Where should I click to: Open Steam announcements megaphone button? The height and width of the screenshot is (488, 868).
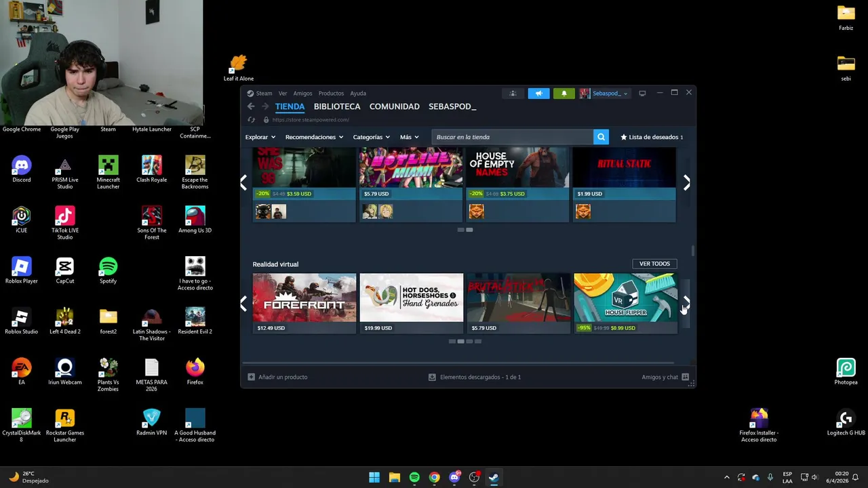pos(538,94)
